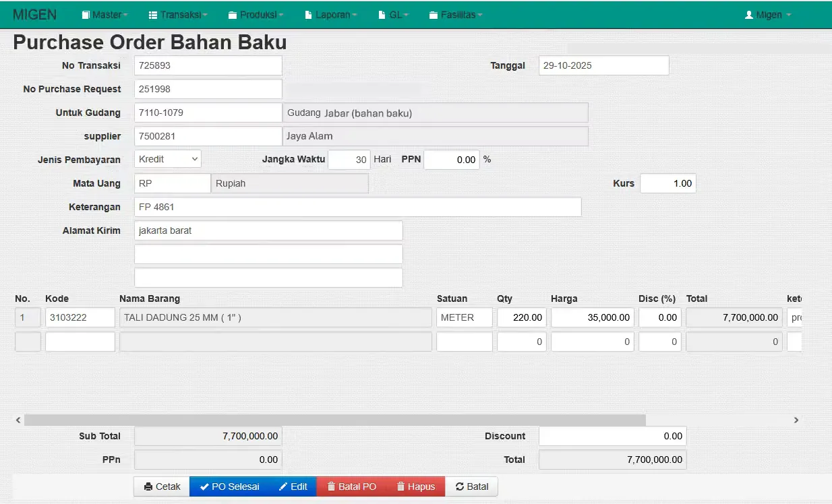Screen dimensions: 832x504
Task: Click the No Purchase Request field
Action: click(x=208, y=89)
